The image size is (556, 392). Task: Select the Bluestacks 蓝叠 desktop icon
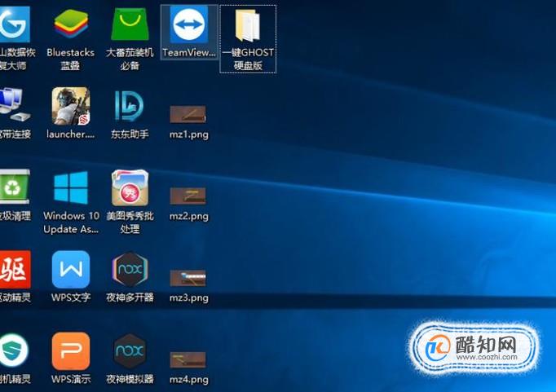pyautogui.click(x=71, y=24)
